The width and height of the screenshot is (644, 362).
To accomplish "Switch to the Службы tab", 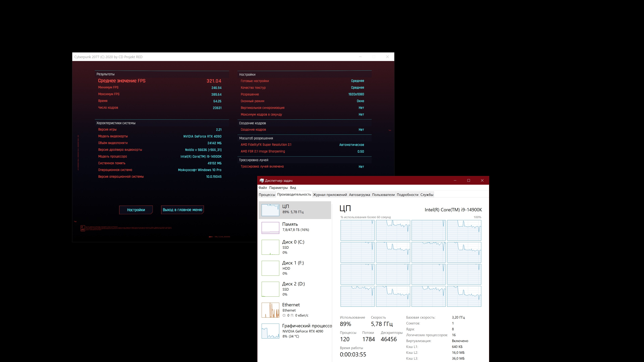I will 426,195.
